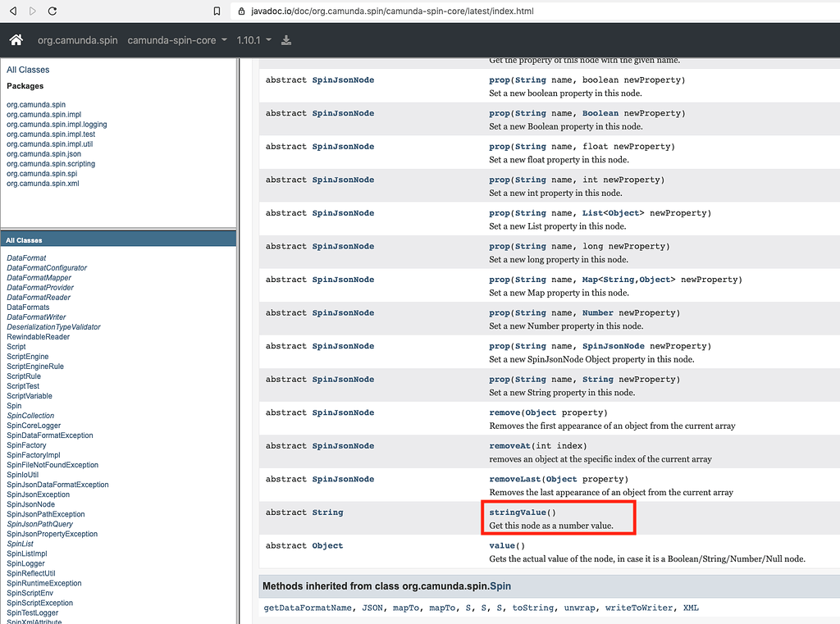Open javadoc.io home icon
The image size is (840, 624).
(16, 39)
